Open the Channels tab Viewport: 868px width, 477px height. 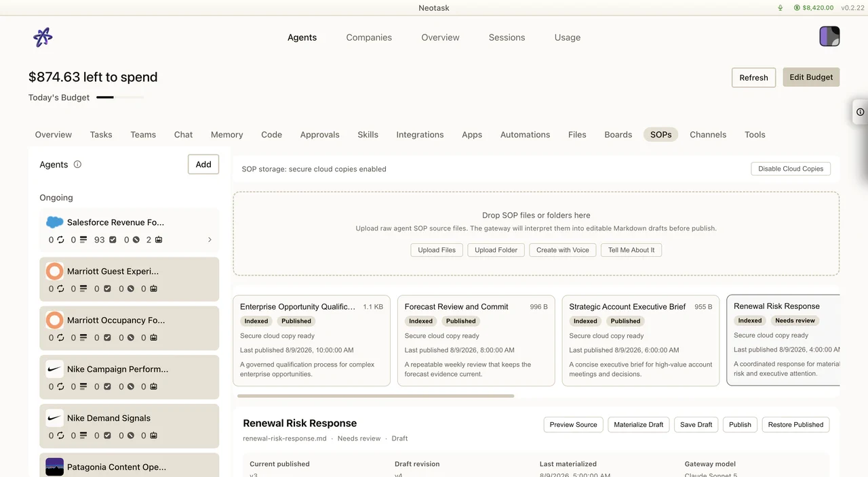[708, 134]
